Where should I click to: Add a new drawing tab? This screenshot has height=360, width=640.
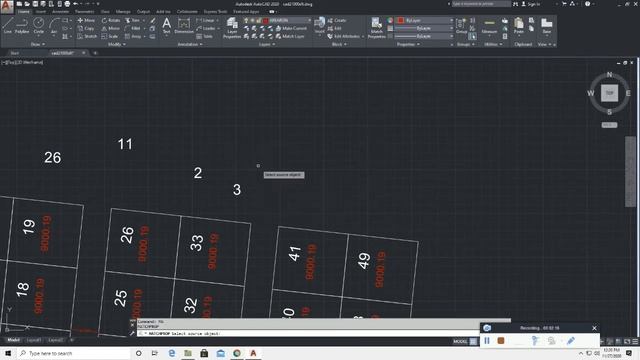(95, 53)
